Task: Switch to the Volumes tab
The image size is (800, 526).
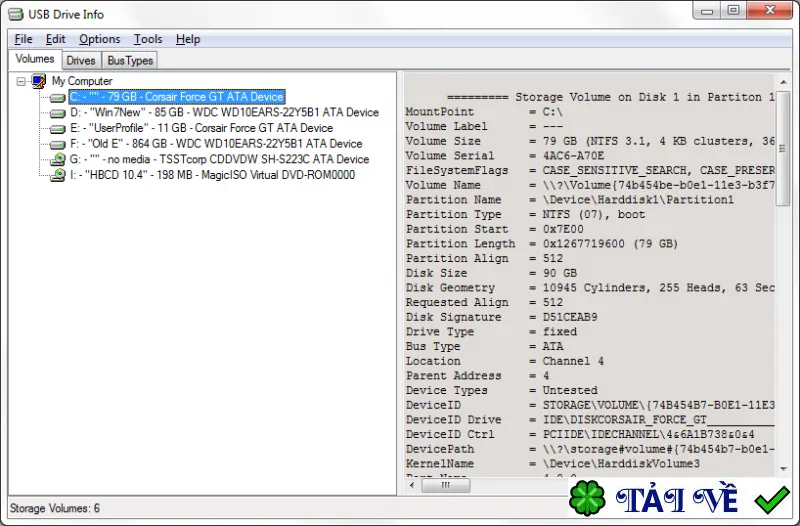Action: point(35,59)
